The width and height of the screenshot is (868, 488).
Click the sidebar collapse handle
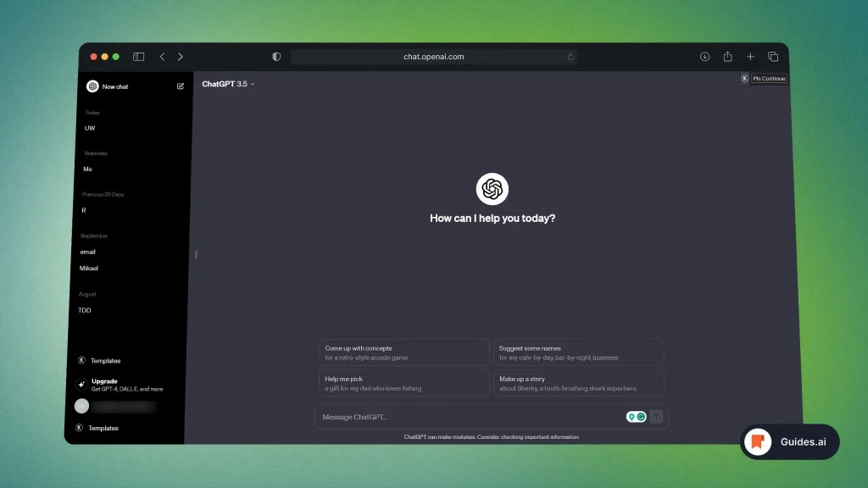point(196,254)
